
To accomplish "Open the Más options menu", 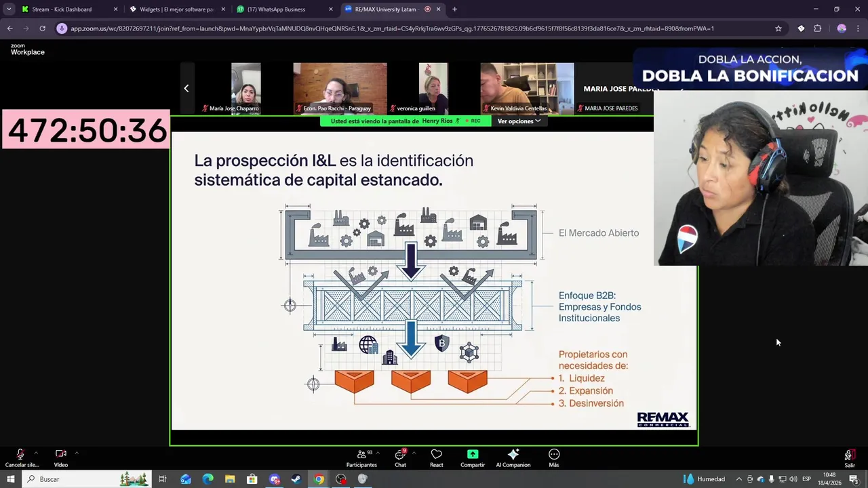I will (x=554, y=457).
